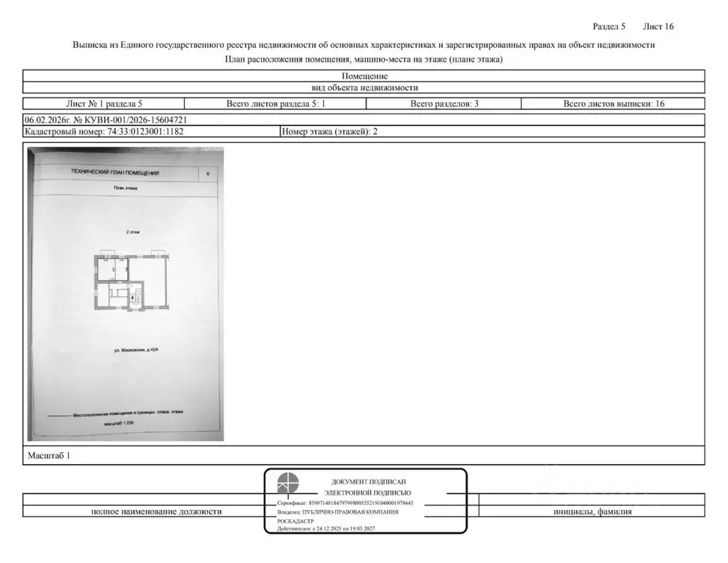The height and width of the screenshot is (563, 728).
Task: Select the 'Номер этажа (этажей): 2' cell
Action: point(329,132)
